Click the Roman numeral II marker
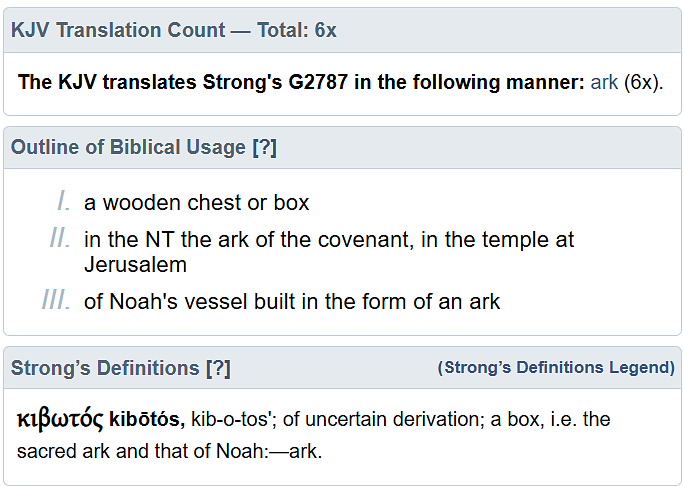 pos(60,239)
